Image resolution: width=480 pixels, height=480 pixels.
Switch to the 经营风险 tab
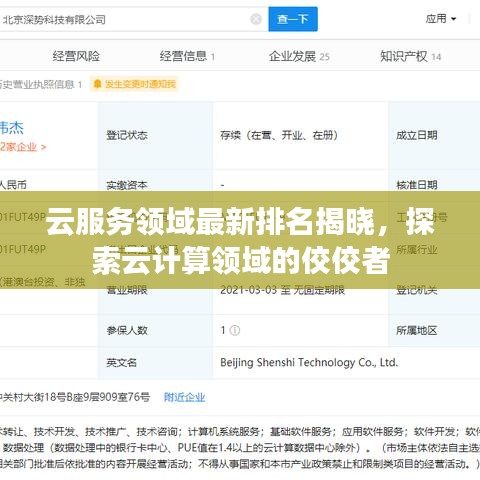tap(76, 56)
